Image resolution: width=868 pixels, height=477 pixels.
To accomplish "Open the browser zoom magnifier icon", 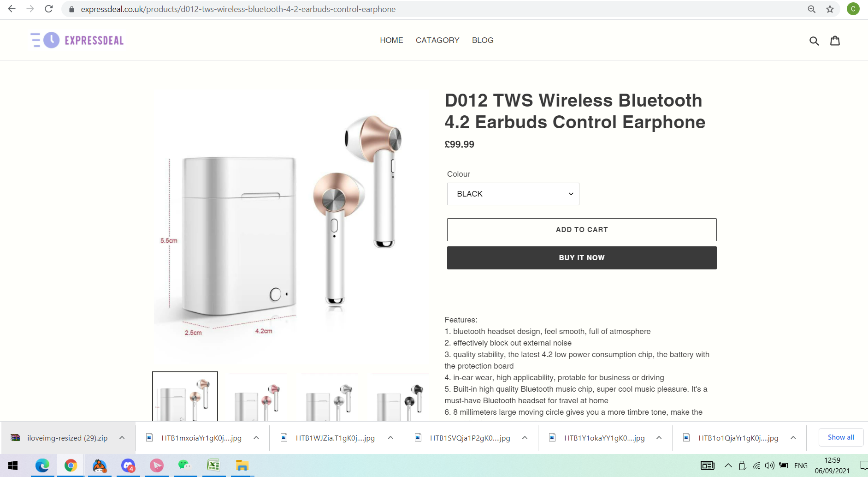I will click(x=811, y=9).
